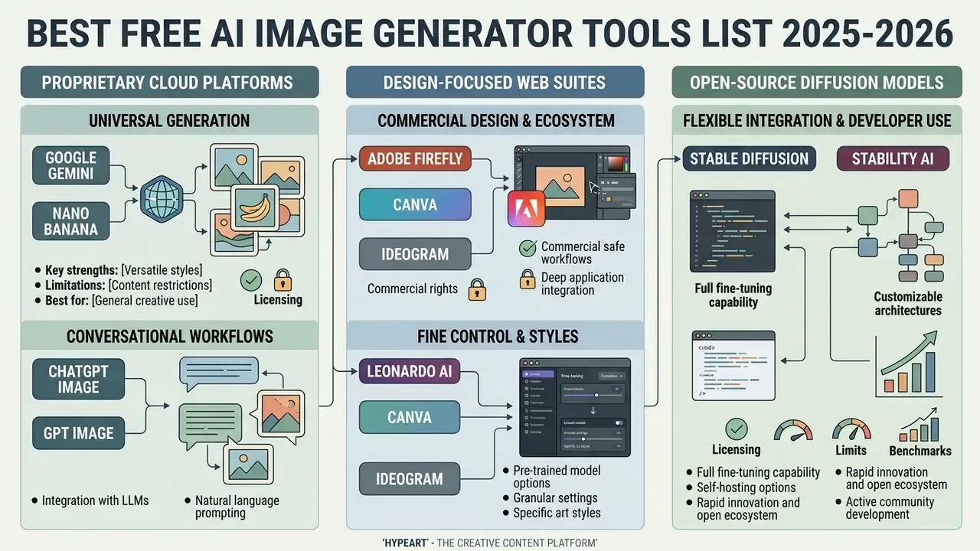Image resolution: width=980 pixels, height=551 pixels.
Task: Click the dark code editor above Full fine-tuning capability
Action: [732, 233]
